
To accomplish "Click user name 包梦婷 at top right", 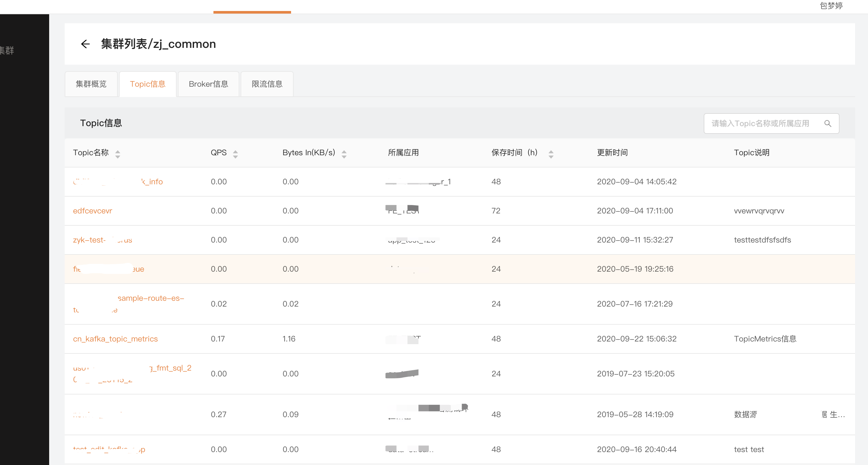I will pyautogui.click(x=831, y=6).
